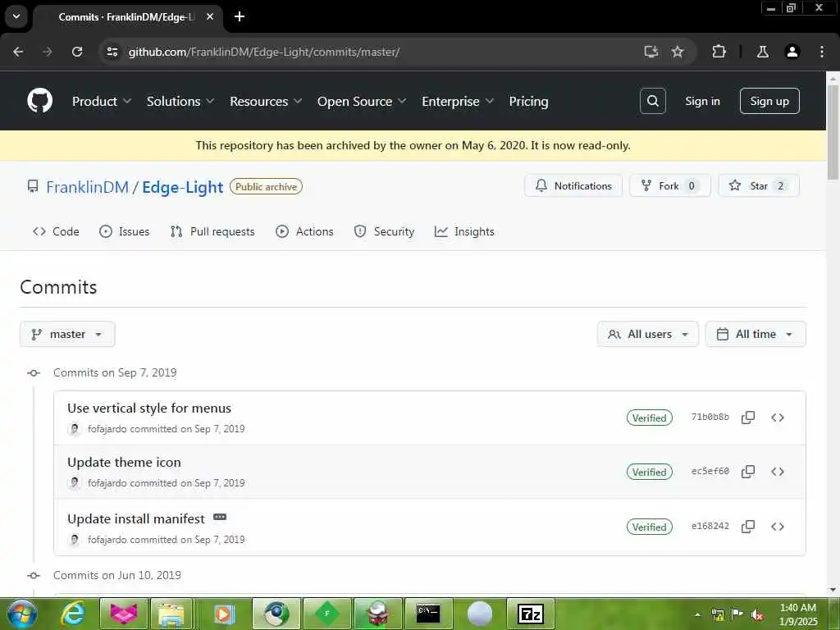Open commit Use vertical style for menus
This screenshot has height=630, width=840.
click(149, 409)
